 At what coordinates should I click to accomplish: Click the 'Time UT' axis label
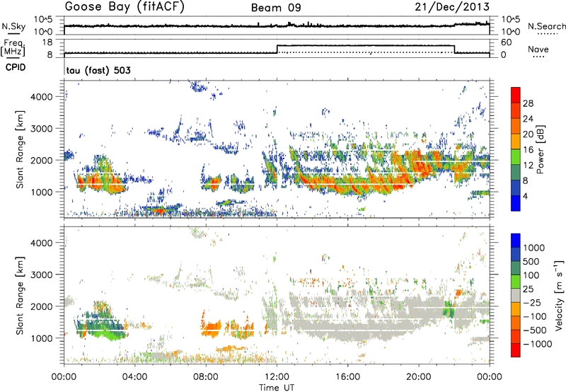point(277,388)
